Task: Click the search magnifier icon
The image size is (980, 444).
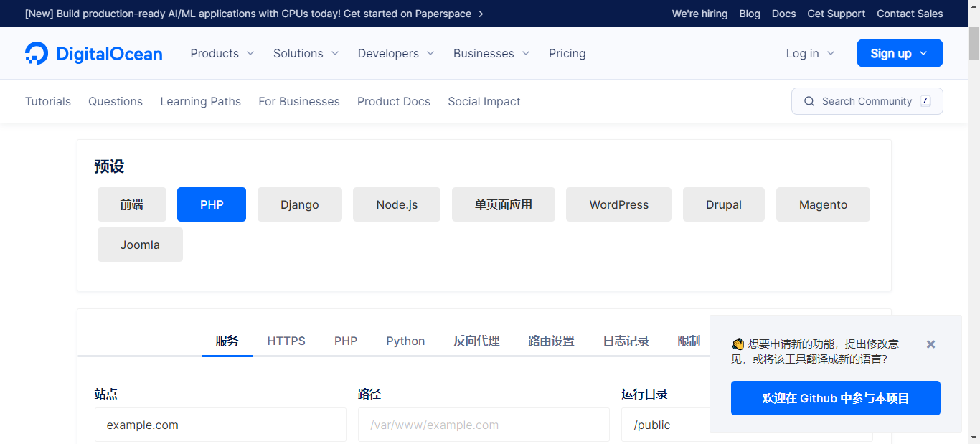Action: pos(809,101)
